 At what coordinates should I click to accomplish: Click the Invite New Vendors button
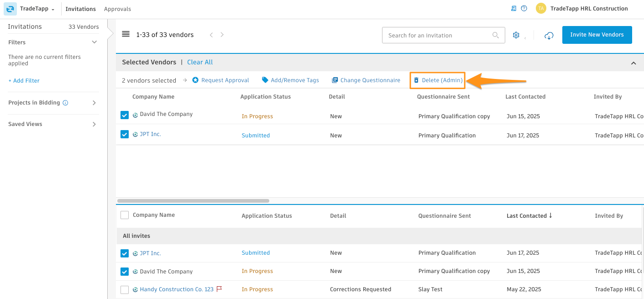point(597,35)
